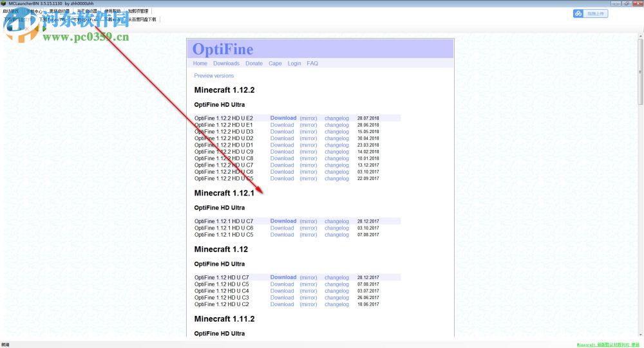Download OptiFine 1.12.2 HD U C8
The width and height of the screenshot is (644, 348).
pos(282,158)
